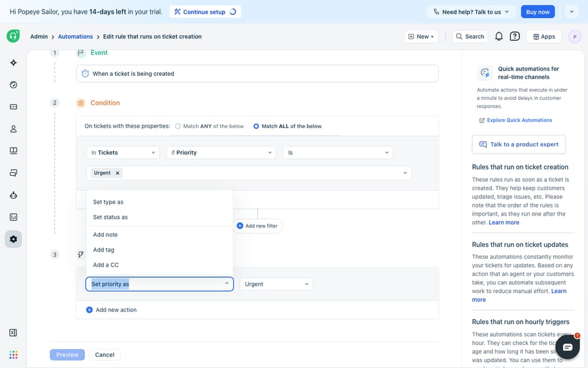Click the Preview button
The width and height of the screenshot is (588, 368).
coord(67,354)
